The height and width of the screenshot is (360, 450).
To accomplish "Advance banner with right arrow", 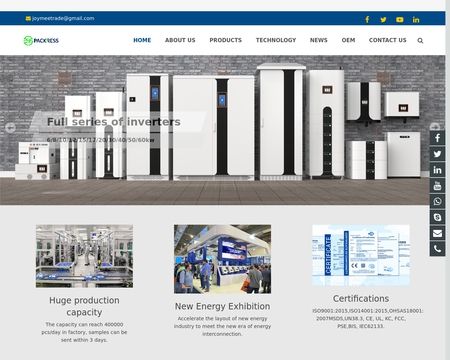I will 434,127.
